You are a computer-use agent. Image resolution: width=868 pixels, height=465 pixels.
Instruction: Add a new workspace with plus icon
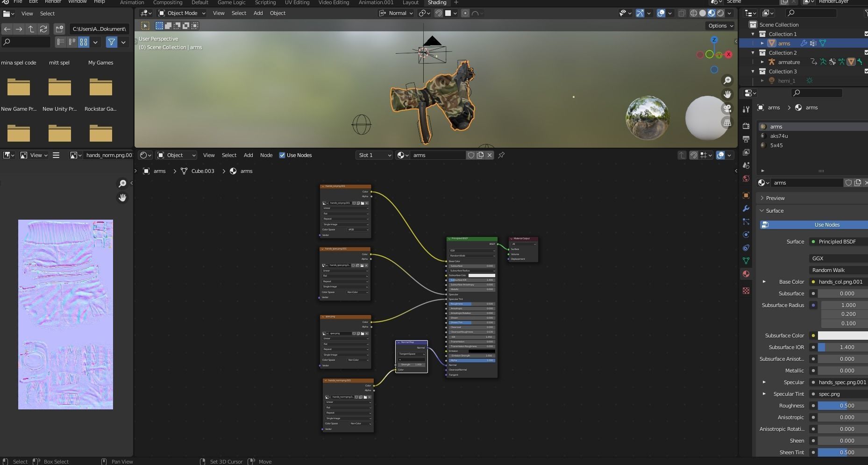click(x=456, y=2)
